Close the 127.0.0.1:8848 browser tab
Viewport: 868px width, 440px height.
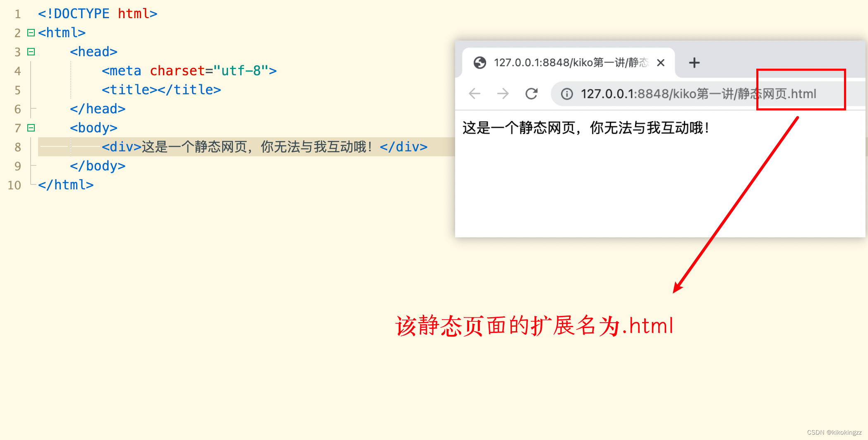[x=661, y=63]
